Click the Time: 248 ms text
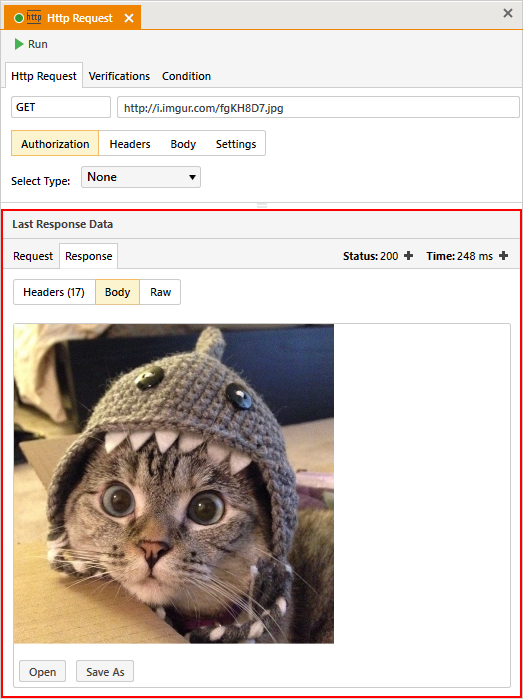Viewport: 523px width, 699px height. [x=460, y=256]
